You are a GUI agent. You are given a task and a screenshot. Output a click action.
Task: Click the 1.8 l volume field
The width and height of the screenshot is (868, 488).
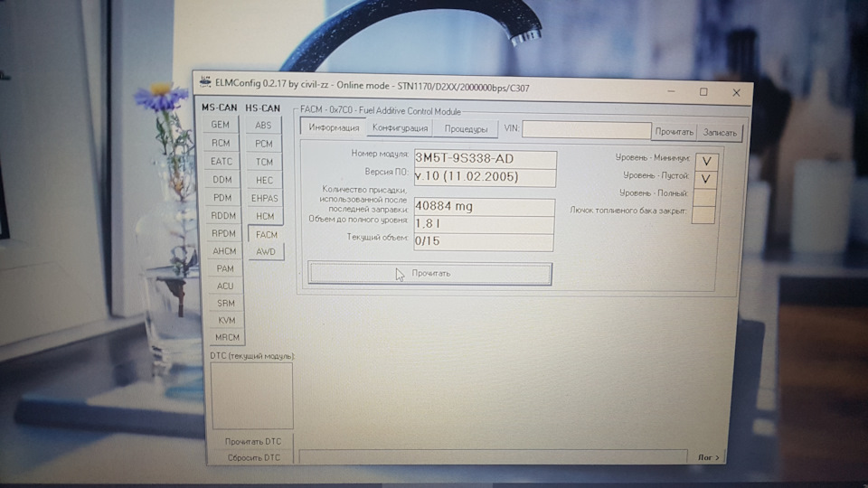click(x=485, y=224)
